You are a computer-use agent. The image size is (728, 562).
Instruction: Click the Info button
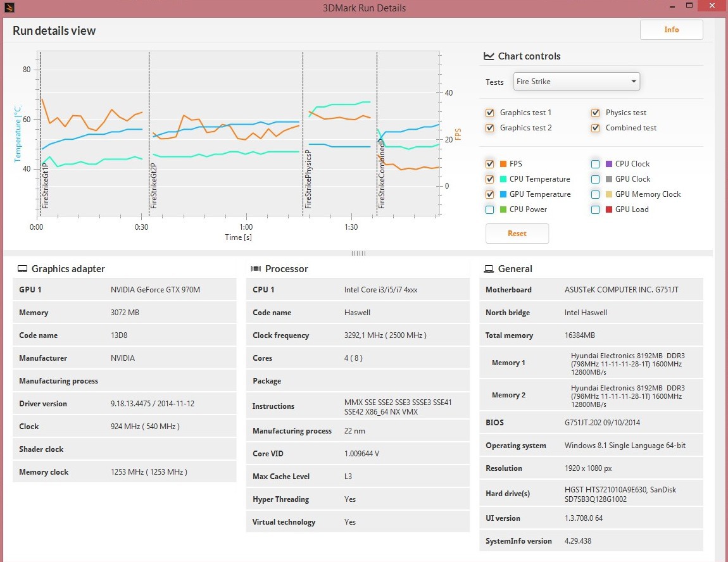coord(672,30)
